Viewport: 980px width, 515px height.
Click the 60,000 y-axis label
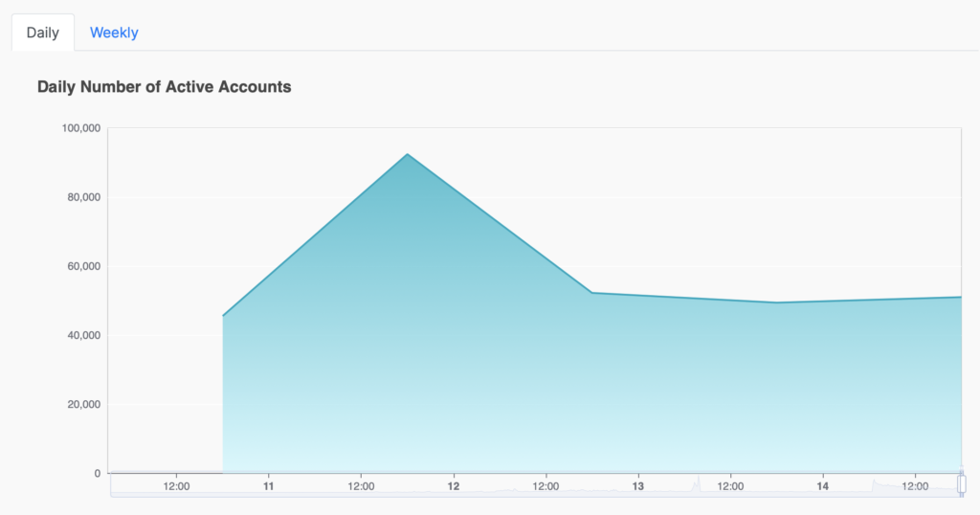pyautogui.click(x=84, y=266)
